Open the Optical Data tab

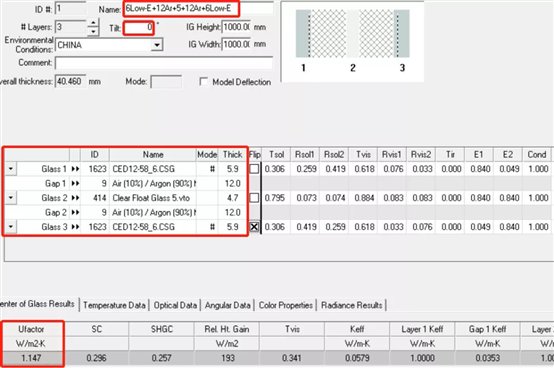pos(175,305)
